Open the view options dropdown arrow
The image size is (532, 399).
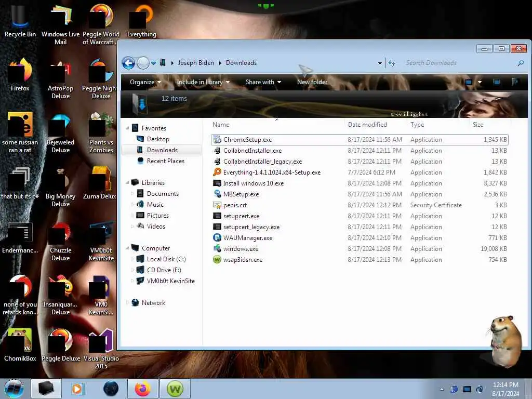click(x=480, y=82)
